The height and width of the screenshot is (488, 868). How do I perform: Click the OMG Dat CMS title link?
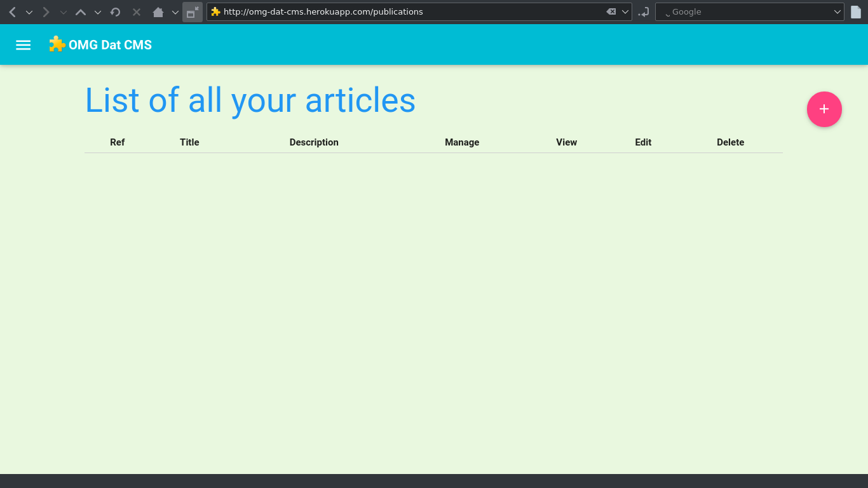(x=110, y=45)
